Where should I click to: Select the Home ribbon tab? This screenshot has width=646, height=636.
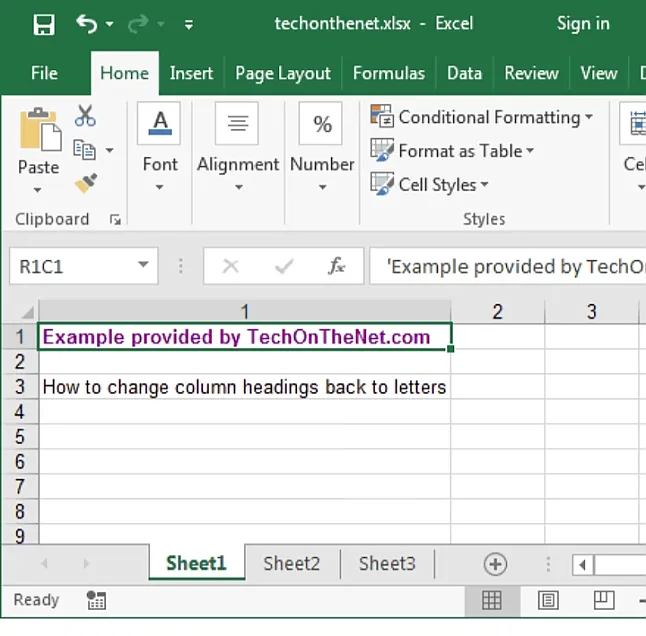[x=124, y=73]
